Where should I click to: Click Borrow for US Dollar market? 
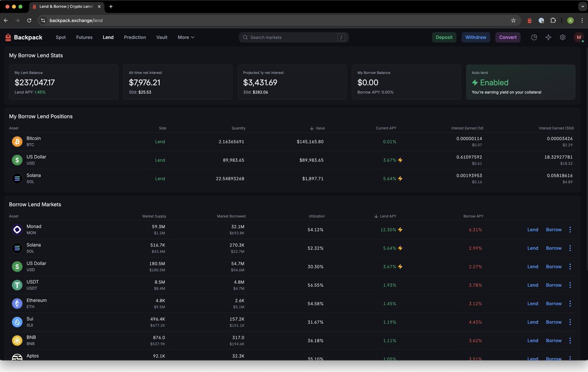pyautogui.click(x=554, y=267)
